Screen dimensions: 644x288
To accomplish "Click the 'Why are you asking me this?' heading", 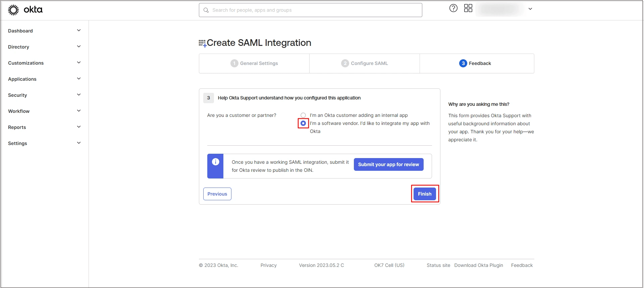I will coord(479,104).
